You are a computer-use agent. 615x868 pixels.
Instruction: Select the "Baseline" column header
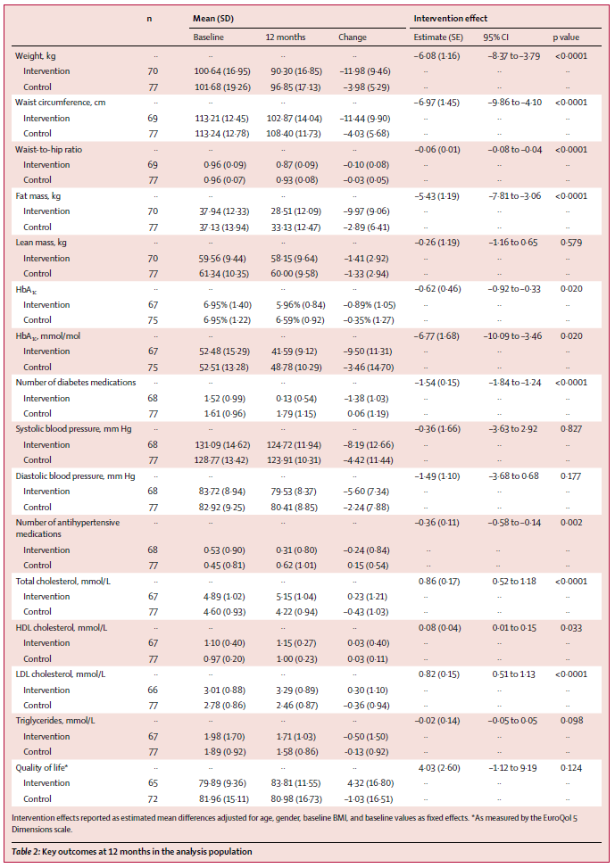[209, 37]
